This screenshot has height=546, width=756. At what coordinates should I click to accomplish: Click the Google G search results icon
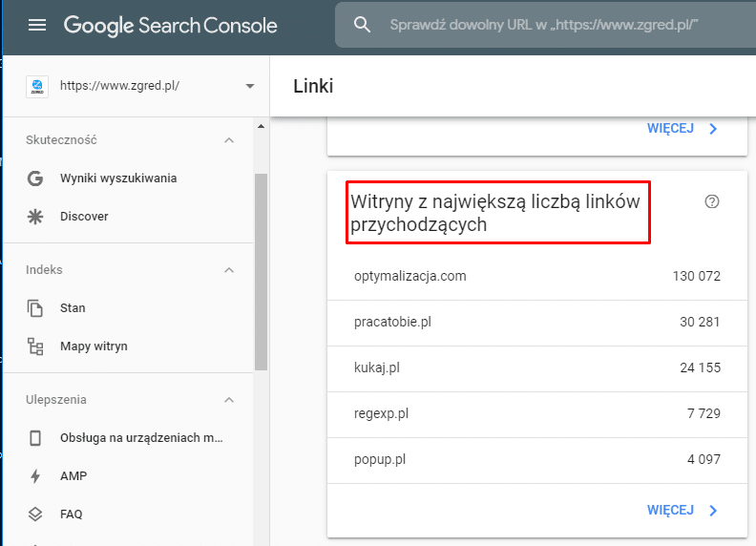(x=35, y=178)
